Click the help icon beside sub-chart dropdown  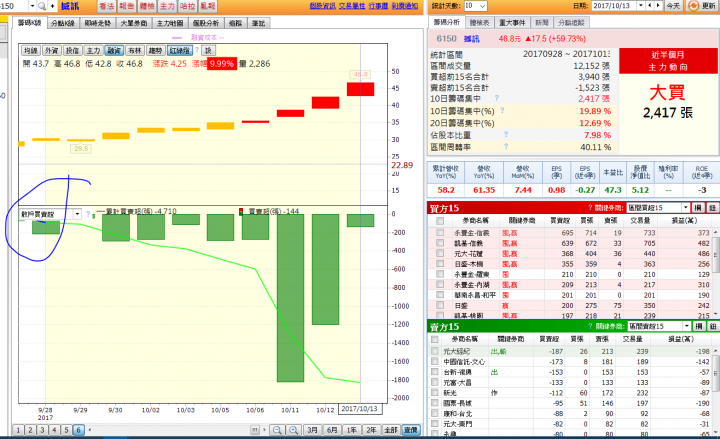pos(88,214)
